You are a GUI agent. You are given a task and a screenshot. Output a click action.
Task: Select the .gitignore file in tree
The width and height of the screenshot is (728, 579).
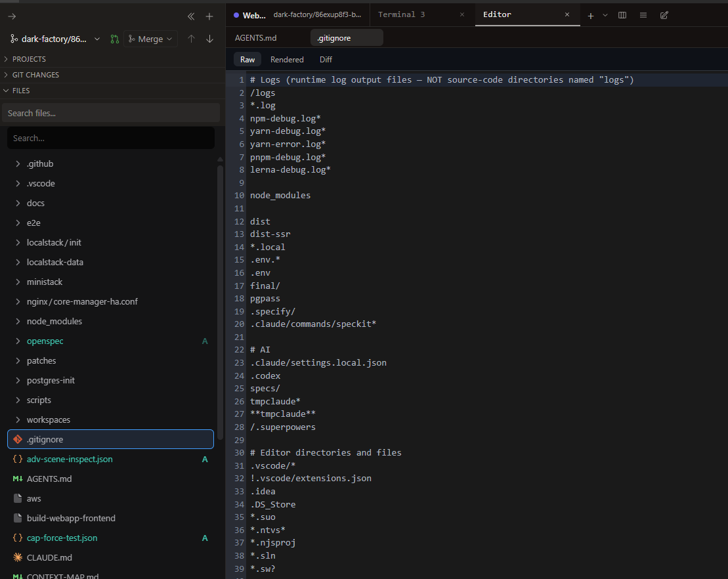[110, 439]
